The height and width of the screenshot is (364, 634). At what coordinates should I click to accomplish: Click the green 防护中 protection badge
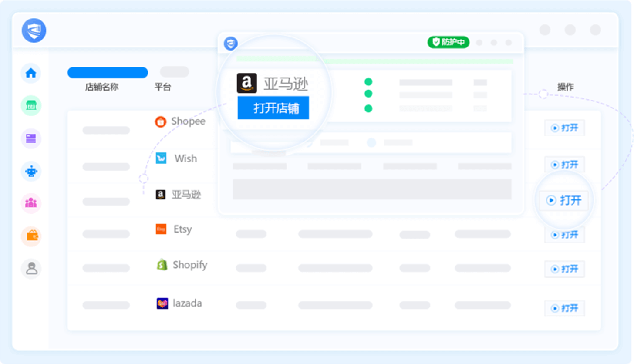coord(448,42)
